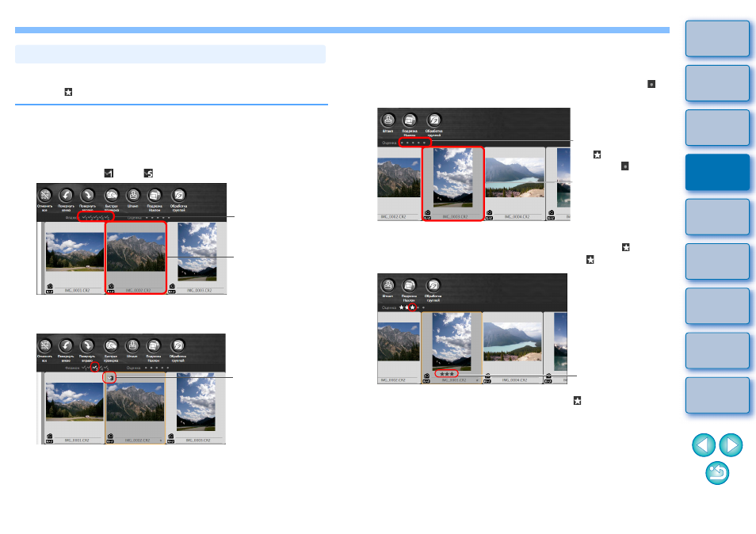Set third rating dot in unset check-marks screenshot
Viewport: 756px width, 534px height.
tap(157, 218)
